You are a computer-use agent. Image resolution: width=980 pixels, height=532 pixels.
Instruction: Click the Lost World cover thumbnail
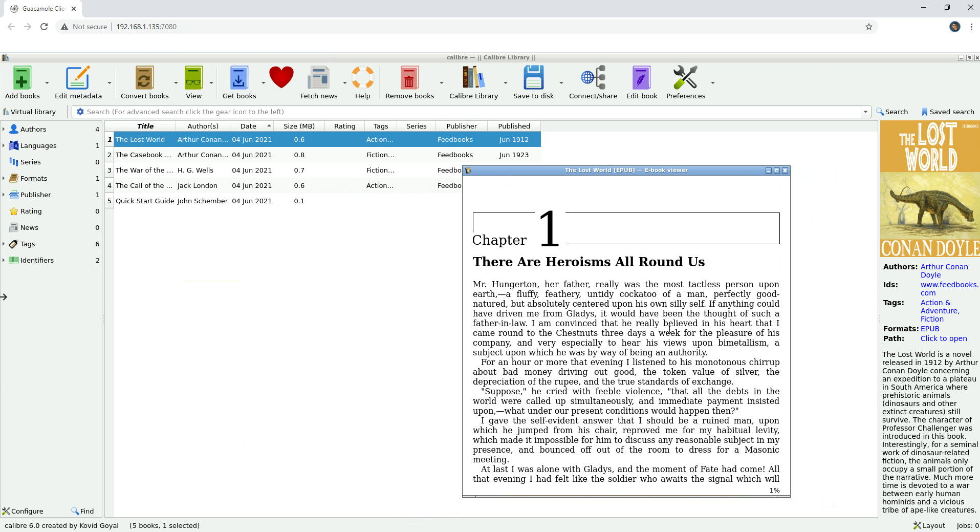[x=929, y=189]
